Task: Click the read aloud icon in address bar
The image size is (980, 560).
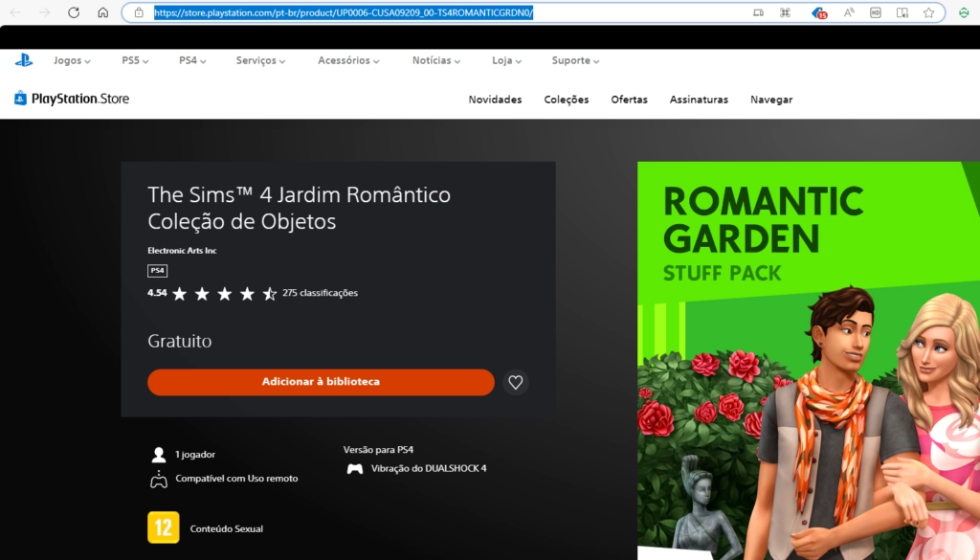Action: point(849,12)
